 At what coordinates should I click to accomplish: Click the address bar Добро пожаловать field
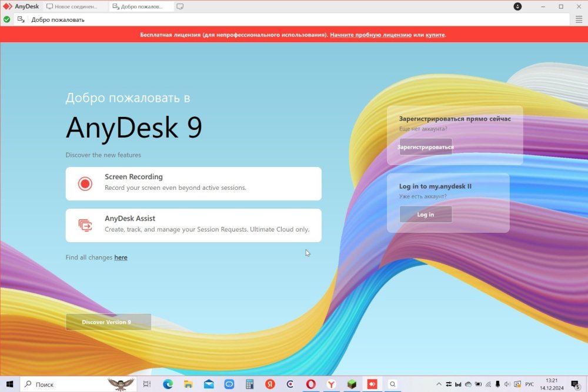292,19
